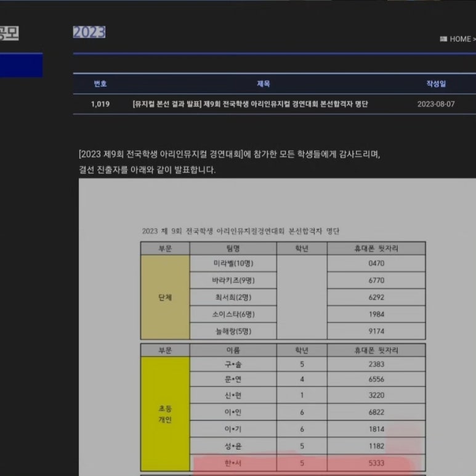The height and width of the screenshot is (476, 476).
Task: Click team 소이스타(6명)
Action: click(x=233, y=315)
